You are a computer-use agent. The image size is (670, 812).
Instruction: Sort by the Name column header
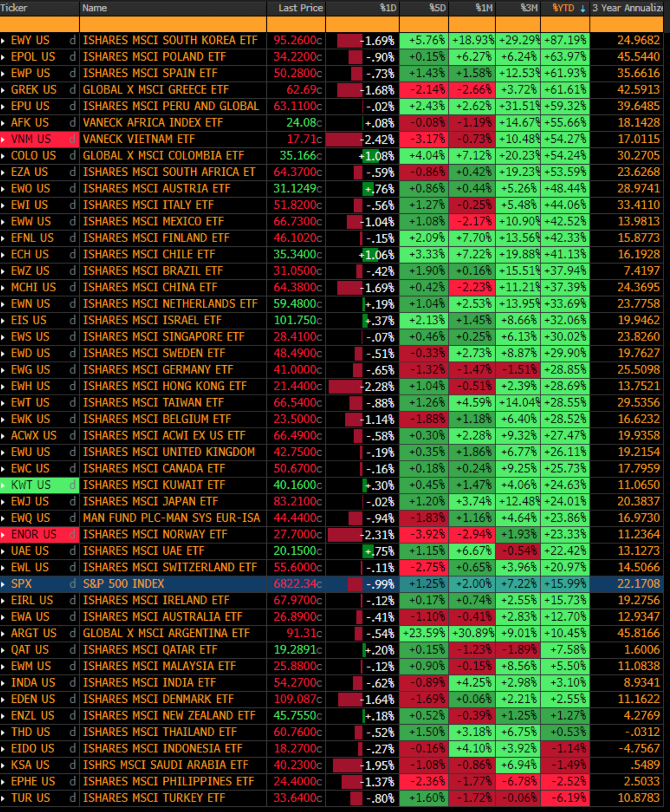point(95,8)
